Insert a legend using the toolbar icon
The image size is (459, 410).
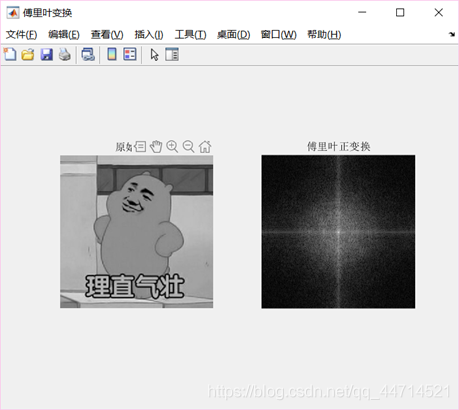130,54
